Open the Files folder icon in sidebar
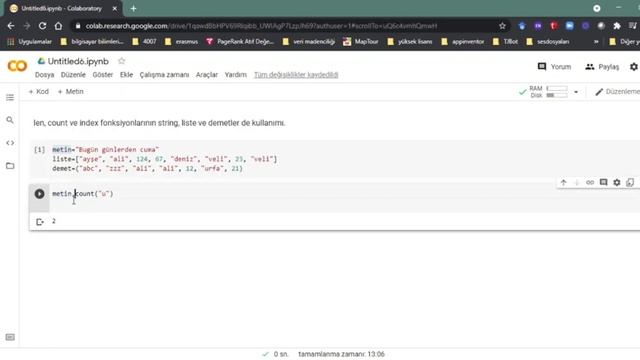Viewport: 640px width, 360px height. (10, 166)
